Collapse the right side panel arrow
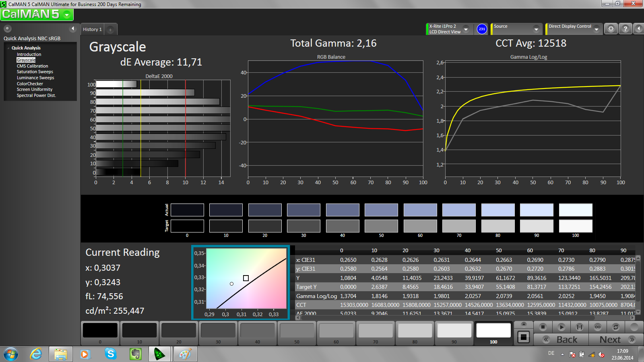This screenshot has width=644, height=362. coord(638,29)
